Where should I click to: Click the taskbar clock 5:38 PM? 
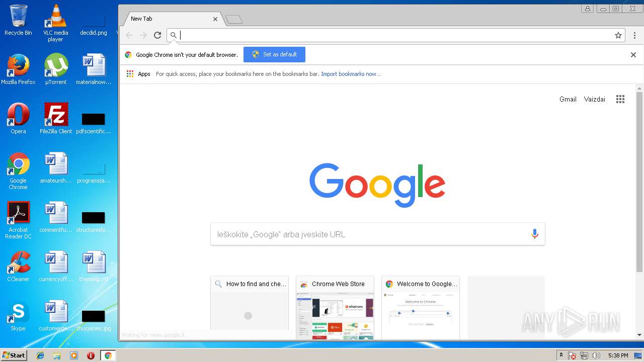(618, 355)
